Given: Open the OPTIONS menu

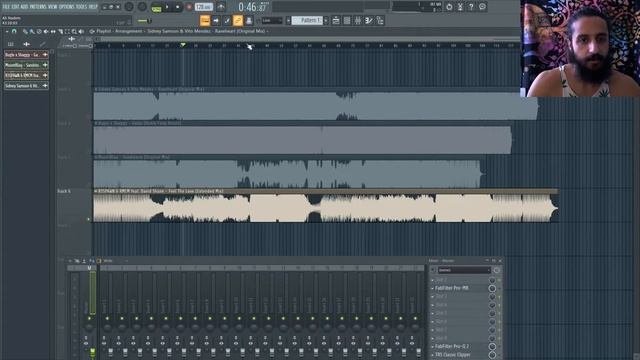Looking at the screenshot, I should coord(67,7).
